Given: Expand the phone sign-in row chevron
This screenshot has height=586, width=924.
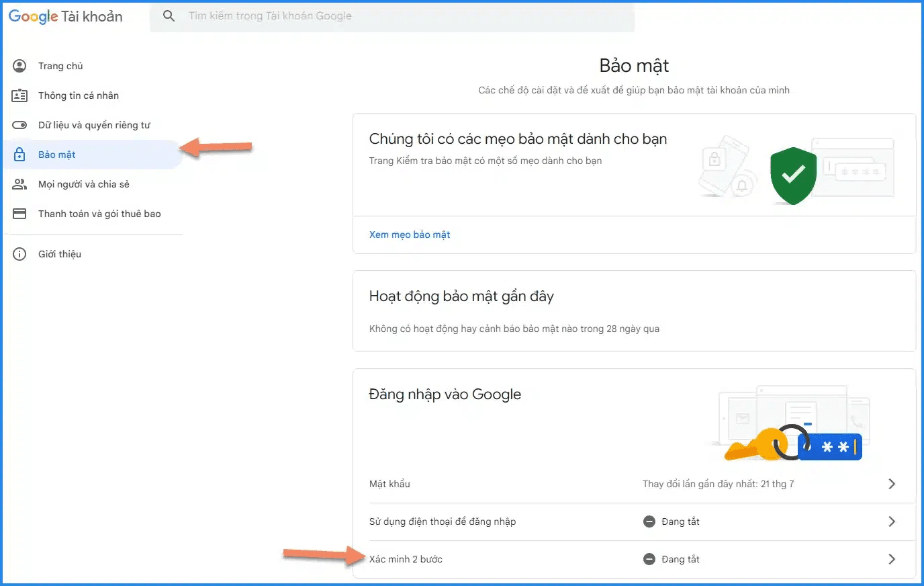Looking at the screenshot, I should 892,521.
